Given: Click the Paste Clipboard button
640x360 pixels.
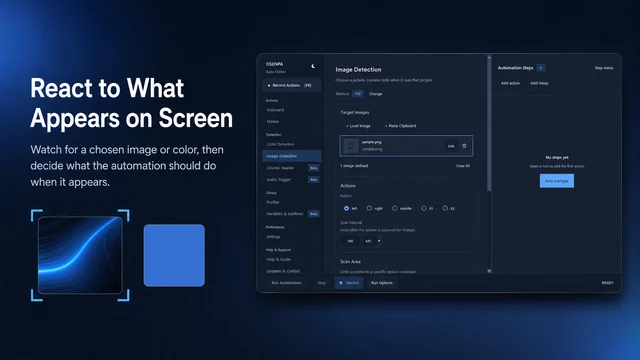Looking at the screenshot, I should point(400,126).
